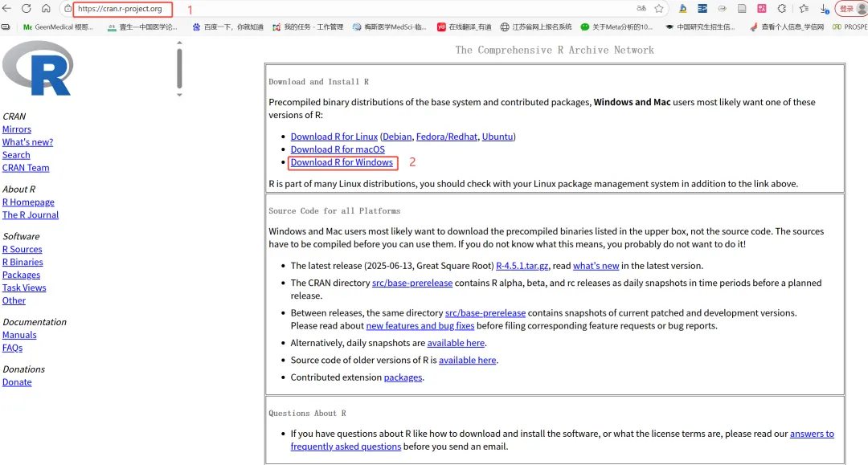This screenshot has width=868, height=465.
Task: Open the PROSPE bookmark
Action: (x=850, y=27)
